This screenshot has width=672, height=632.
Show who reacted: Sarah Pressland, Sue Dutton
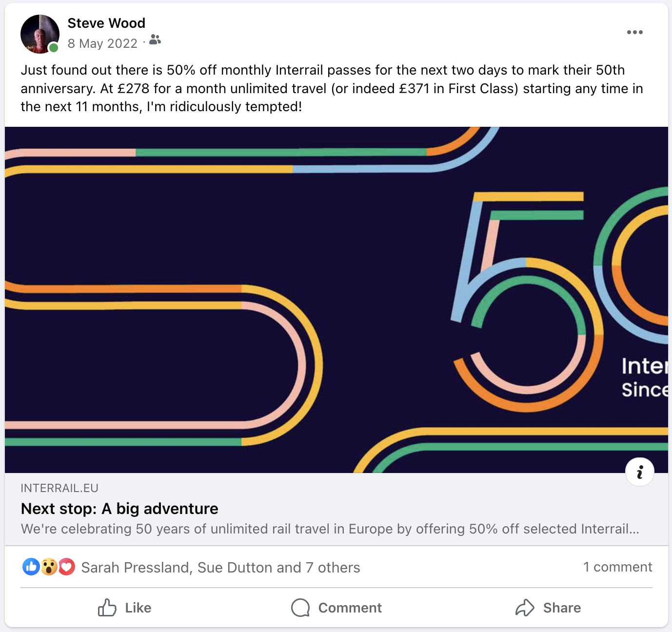tap(220, 568)
